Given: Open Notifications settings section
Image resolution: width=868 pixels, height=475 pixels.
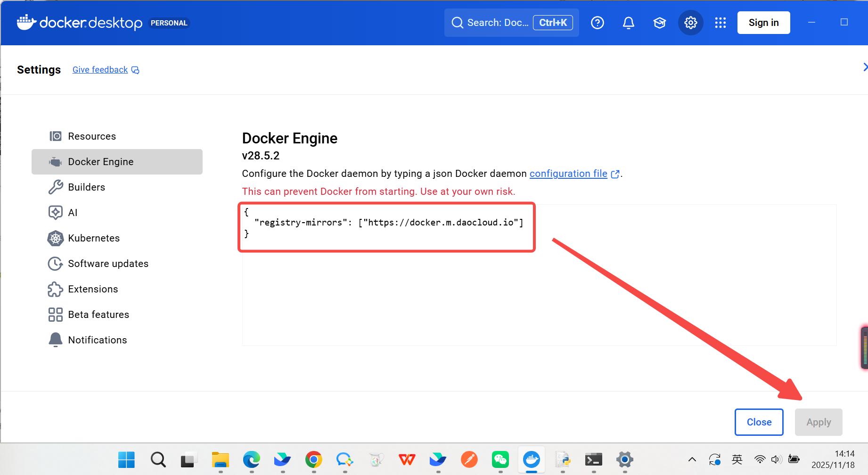Looking at the screenshot, I should click(117, 340).
